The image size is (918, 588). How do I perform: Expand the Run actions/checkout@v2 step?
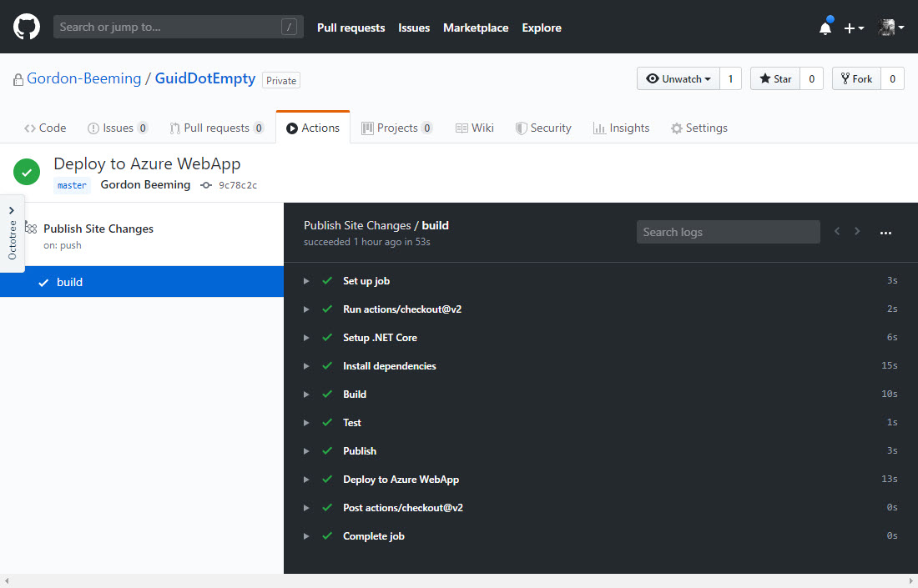(x=306, y=309)
